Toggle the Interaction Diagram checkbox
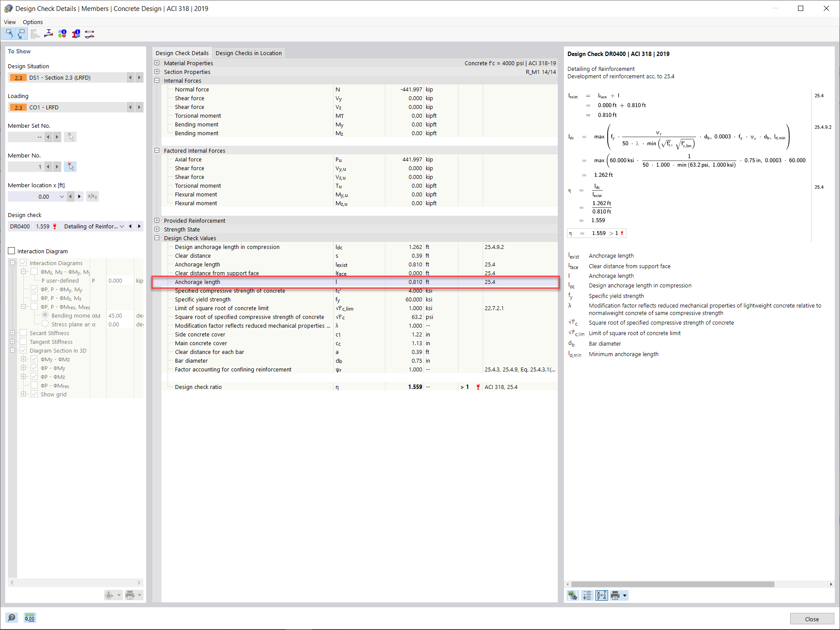840x630 pixels. (12, 250)
